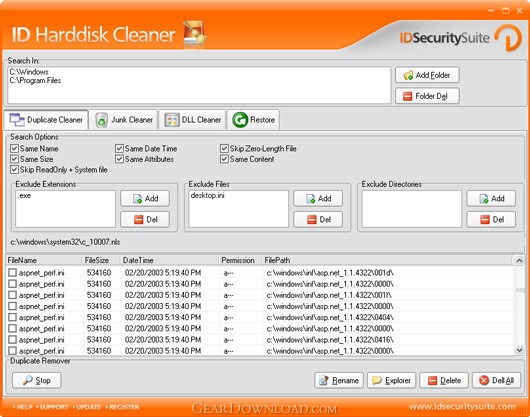Switch to the Duplicate Cleaner tab
The image size is (530, 417).
click(46, 120)
